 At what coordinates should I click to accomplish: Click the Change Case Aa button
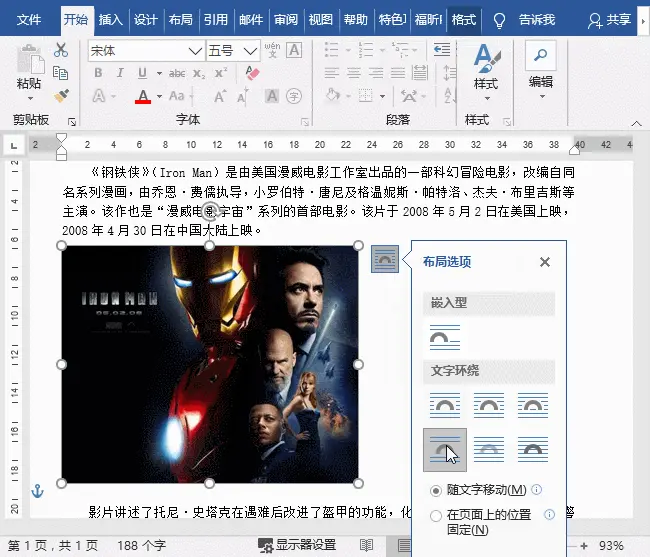(177, 96)
